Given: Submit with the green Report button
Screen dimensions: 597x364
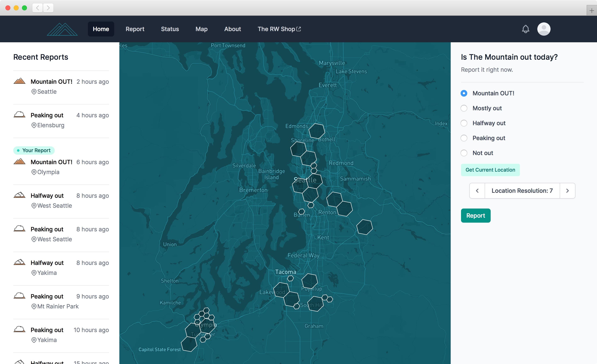Looking at the screenshot, I should 476,215.
